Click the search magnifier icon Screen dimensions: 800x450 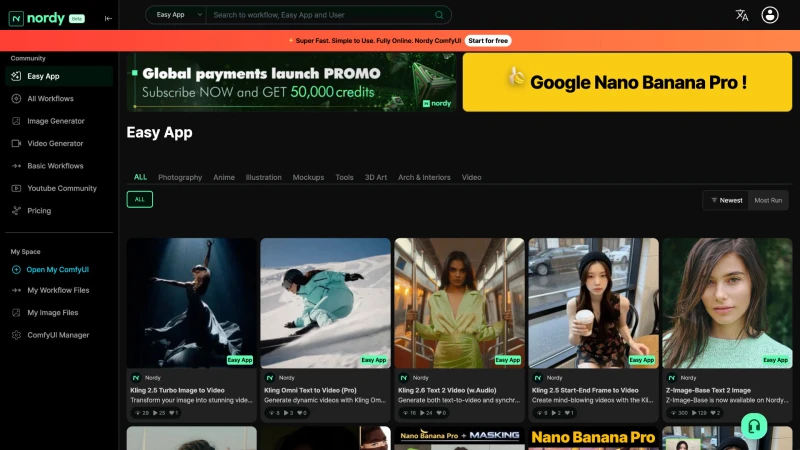(x=439, y=15)
